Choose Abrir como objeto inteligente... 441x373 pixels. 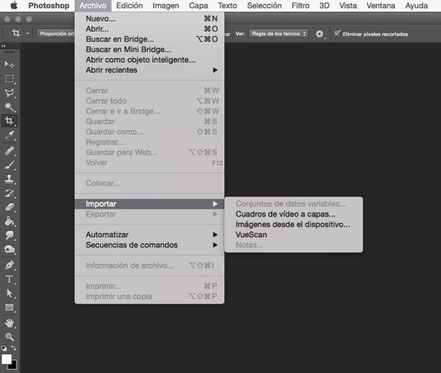(150, 60)
